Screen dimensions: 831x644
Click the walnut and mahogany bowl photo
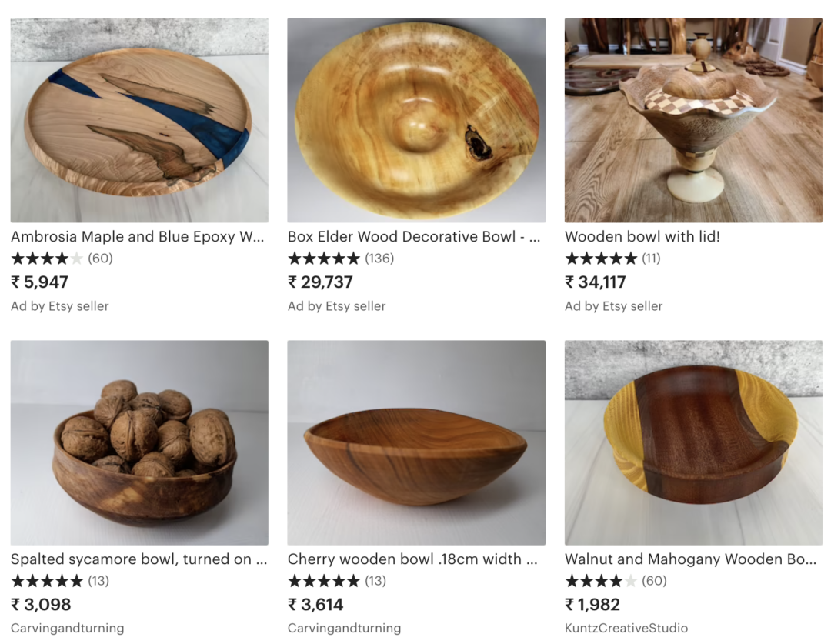[692, 440]
